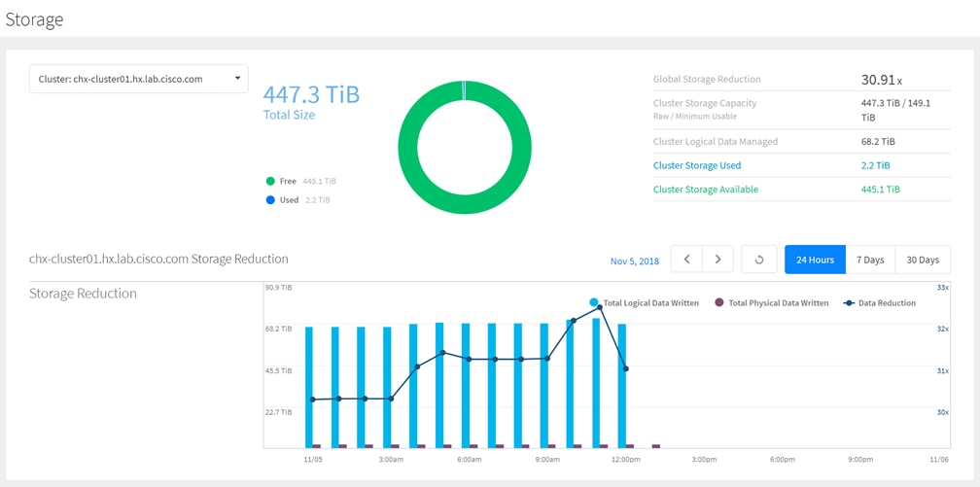This screenshot has height=487, width=980.
Task: Toggle Total Physical Data Written legend marker
Action: [718, 302]
